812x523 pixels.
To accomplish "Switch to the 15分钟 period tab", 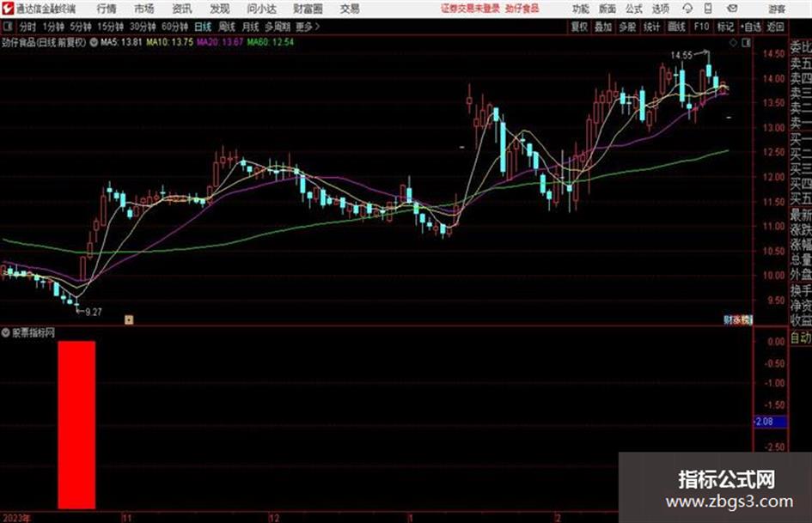I will tap(110, 27).
